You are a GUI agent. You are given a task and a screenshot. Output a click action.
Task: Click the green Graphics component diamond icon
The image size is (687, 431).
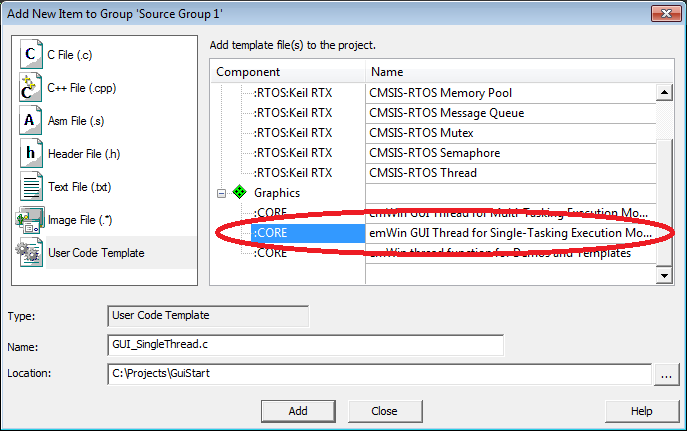[x=239, y=193]
